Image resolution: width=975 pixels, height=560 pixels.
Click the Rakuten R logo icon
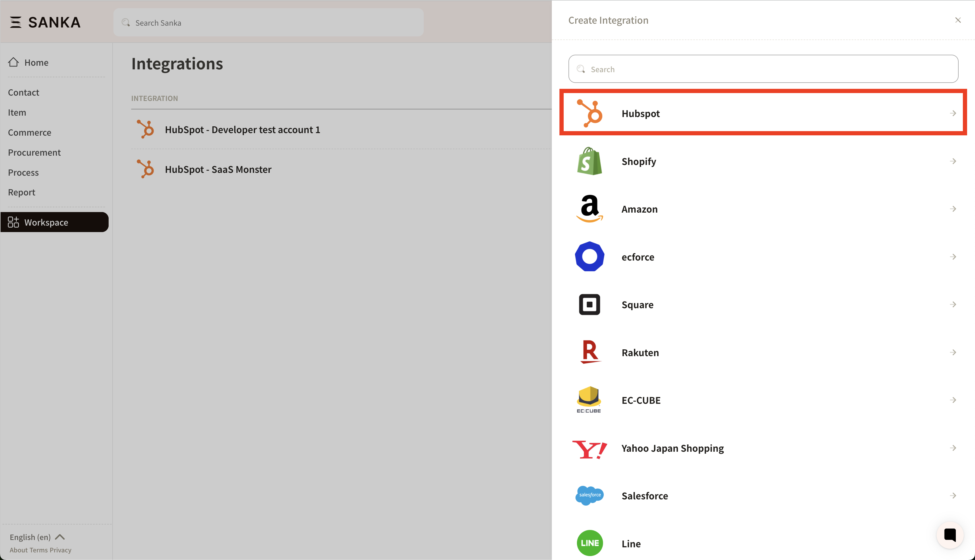pos(589,352)
